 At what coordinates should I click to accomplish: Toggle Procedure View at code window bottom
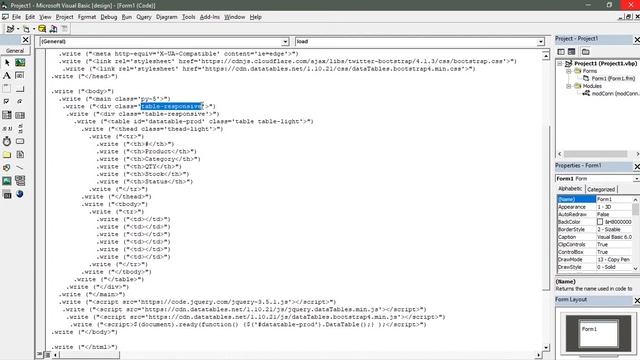[40, 355]
